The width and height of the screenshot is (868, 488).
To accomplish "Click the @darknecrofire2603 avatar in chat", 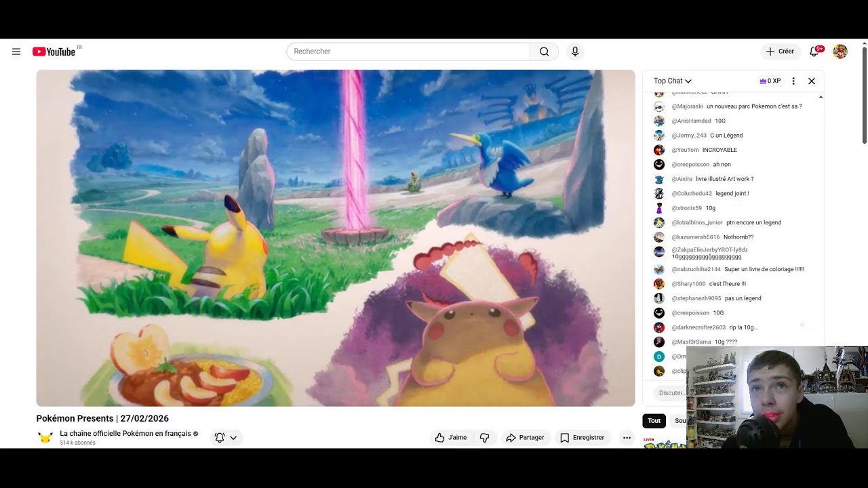I will click(659, 327).
